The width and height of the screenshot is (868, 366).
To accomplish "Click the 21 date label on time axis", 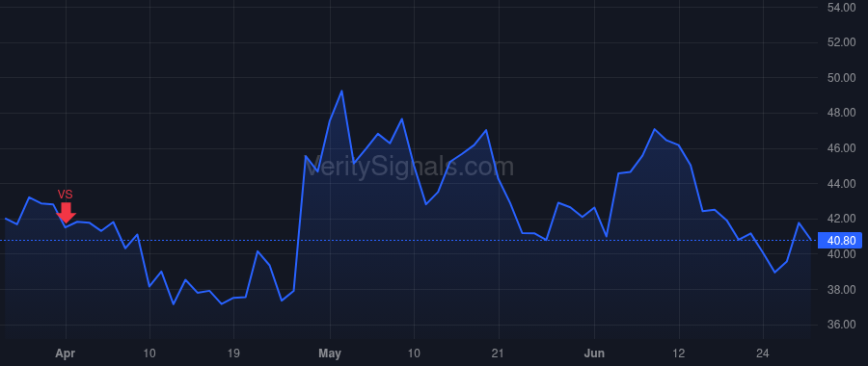I will click(x=499, y=353).
